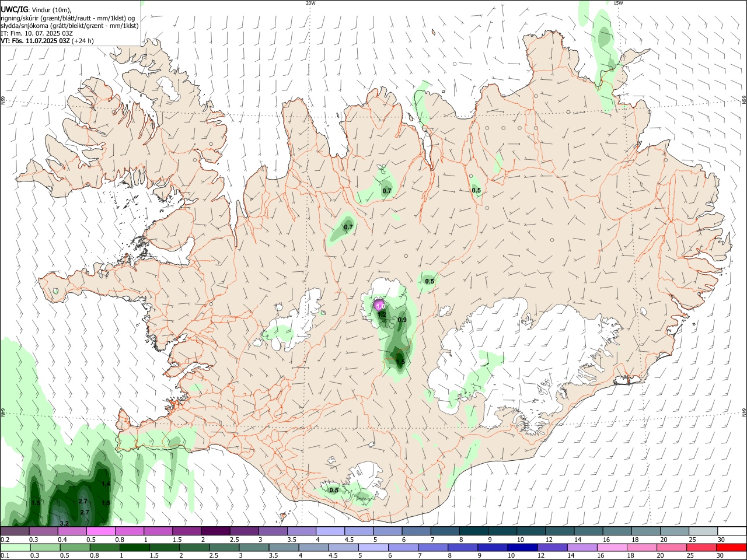
Task: Select the darkest green swatch labeled 1 in the lower legend
Action: 134,548
